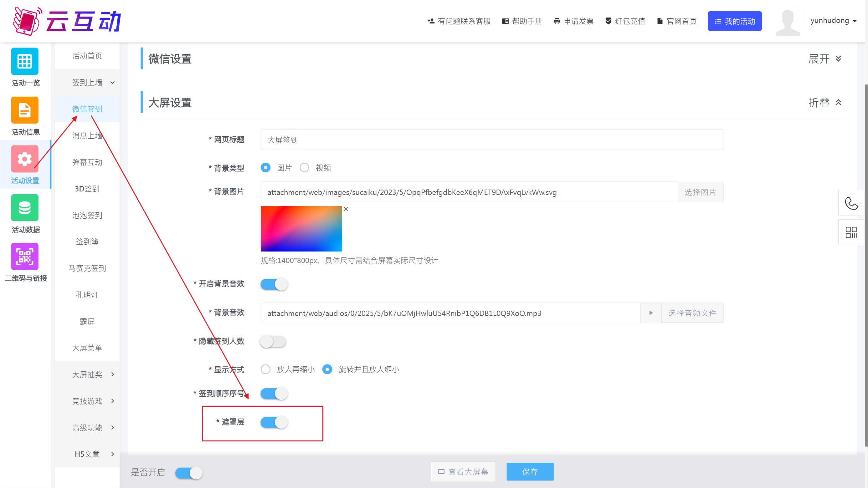Select the 视频 background type radio
The height and width of the screenshot is (488, 868).
305,168
